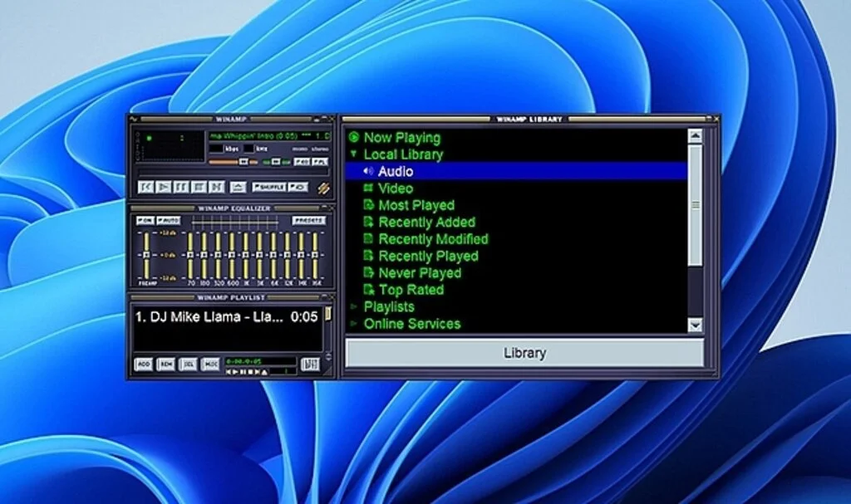This screenshot has height=504, width=851.
Task: Click the 3K equalizer band slider
Action: click(259, 255)
